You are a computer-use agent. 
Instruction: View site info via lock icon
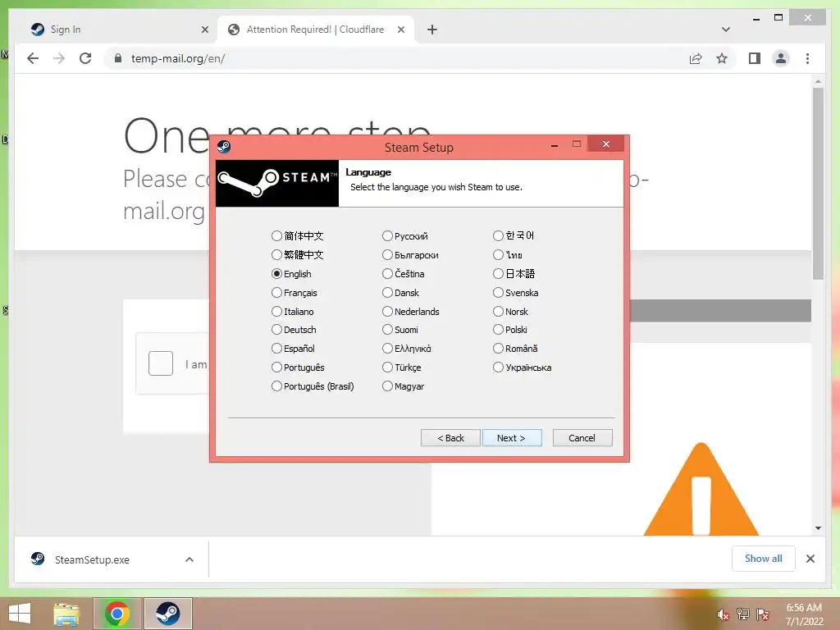[118, 58]
